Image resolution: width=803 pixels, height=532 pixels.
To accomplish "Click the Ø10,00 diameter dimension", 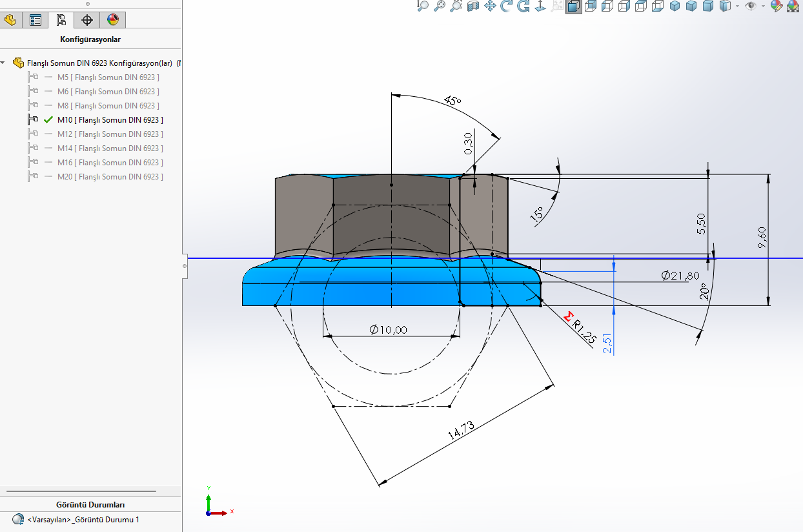I will pyautogui.click(x=388, y=330).
